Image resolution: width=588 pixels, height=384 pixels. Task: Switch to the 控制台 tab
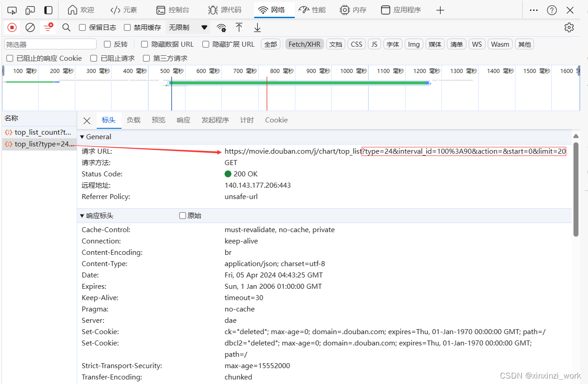(172, 10)
